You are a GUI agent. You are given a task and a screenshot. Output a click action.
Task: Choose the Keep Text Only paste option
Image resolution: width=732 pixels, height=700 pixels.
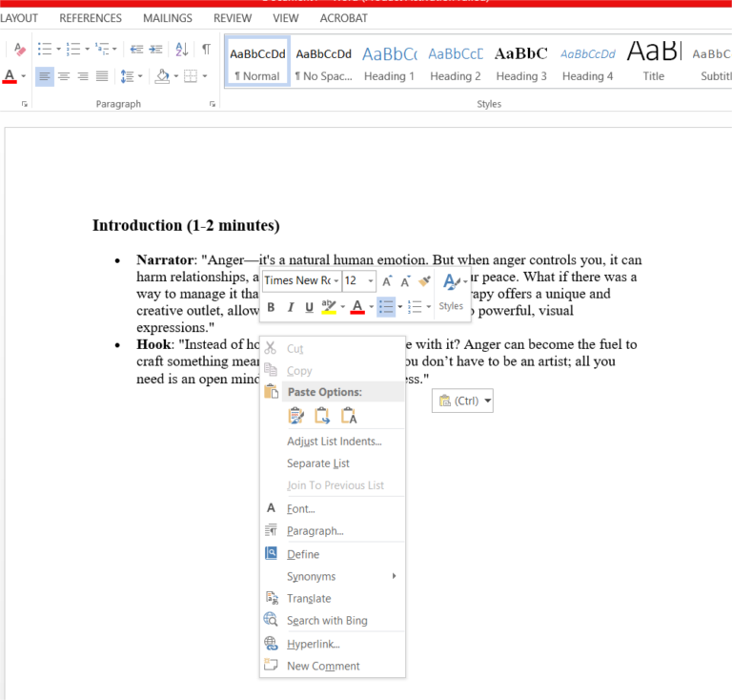349,416
